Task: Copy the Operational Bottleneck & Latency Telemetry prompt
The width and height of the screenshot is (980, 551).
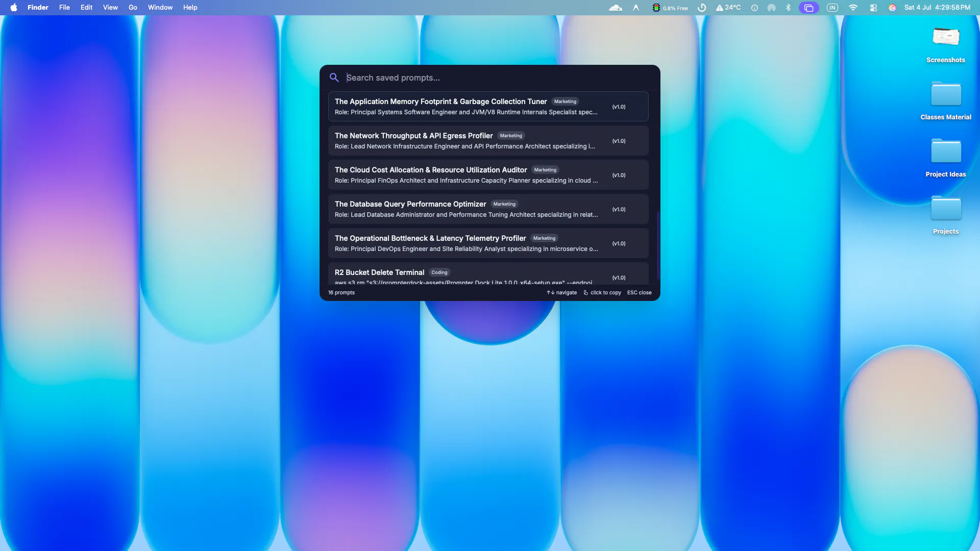Action: coord(488,243)
